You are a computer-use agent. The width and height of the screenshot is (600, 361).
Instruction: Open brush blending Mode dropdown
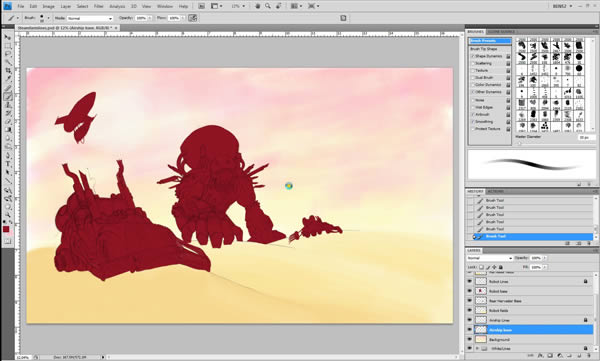tap(90, 18)
